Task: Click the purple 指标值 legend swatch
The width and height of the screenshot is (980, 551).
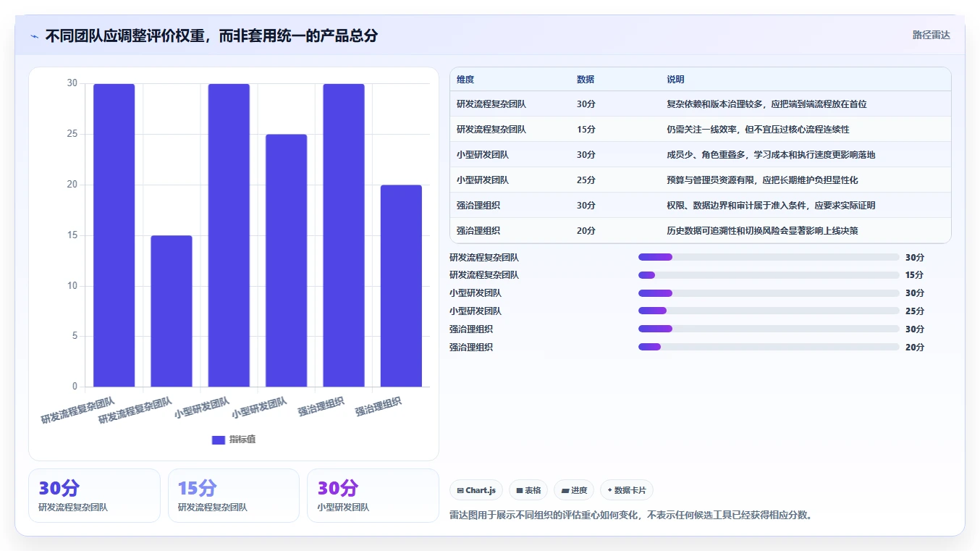Action: [x=219, y=439]
